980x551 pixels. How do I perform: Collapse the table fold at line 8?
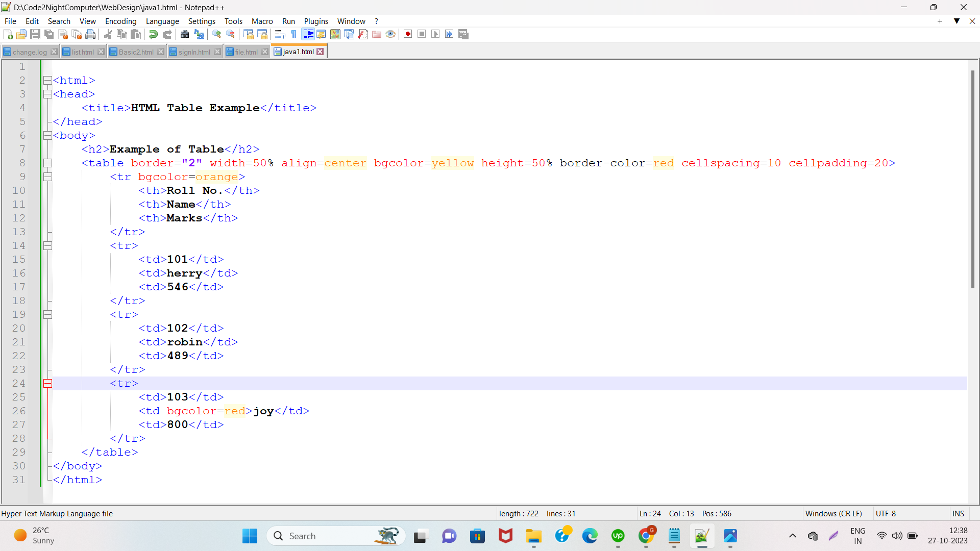(x=47, y=163)
